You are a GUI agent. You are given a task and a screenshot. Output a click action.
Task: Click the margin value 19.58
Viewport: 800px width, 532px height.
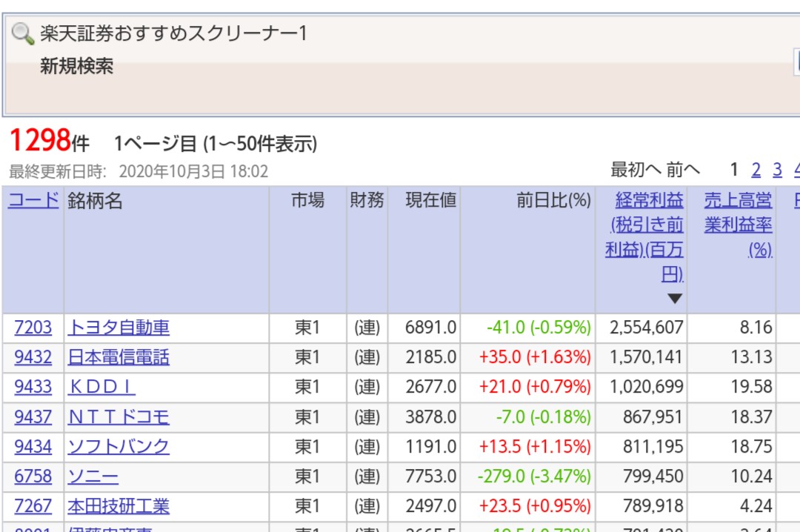click(752, 387)
